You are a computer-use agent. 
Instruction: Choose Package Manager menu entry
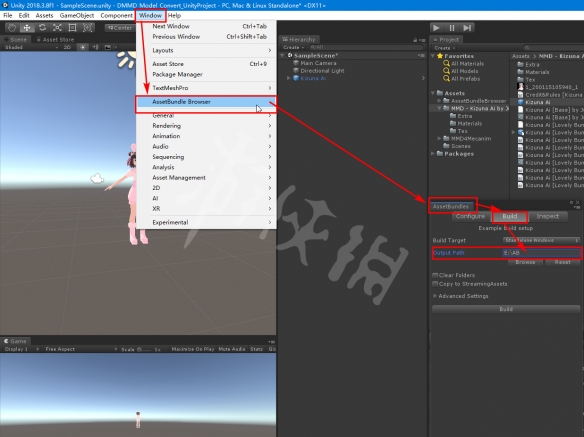point(206,75)
